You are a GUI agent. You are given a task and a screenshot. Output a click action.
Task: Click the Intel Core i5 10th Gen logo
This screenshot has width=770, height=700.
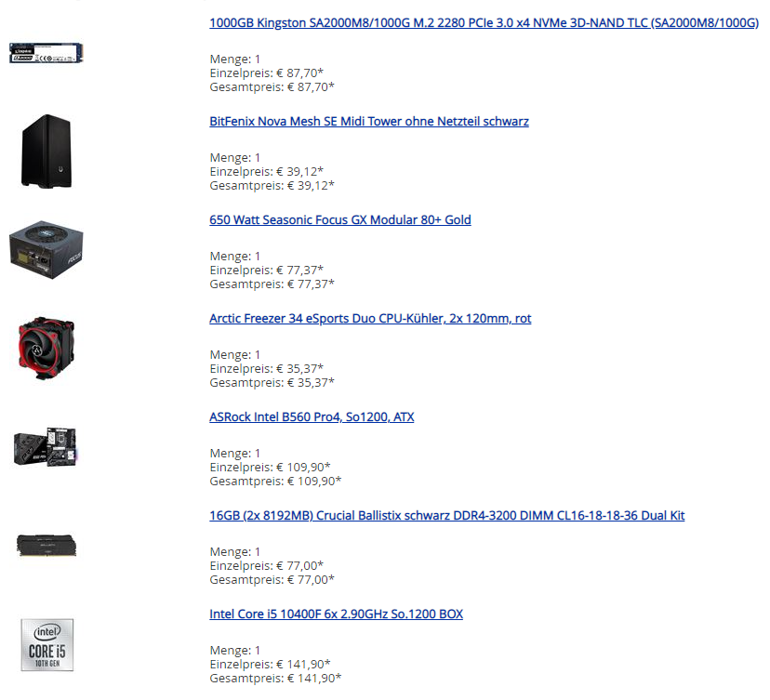(47, 644)
